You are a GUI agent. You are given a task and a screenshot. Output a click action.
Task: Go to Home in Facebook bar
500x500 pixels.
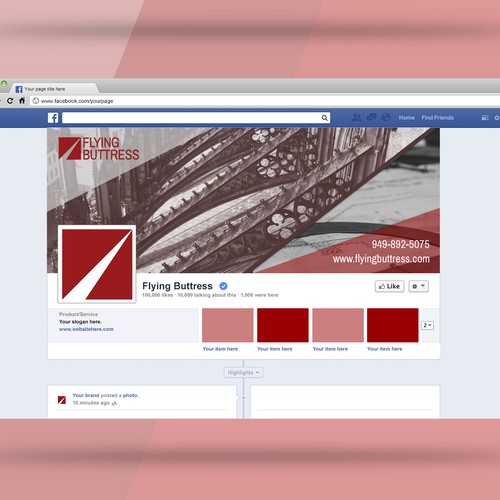pyautogui.click(x=407, y=118)
